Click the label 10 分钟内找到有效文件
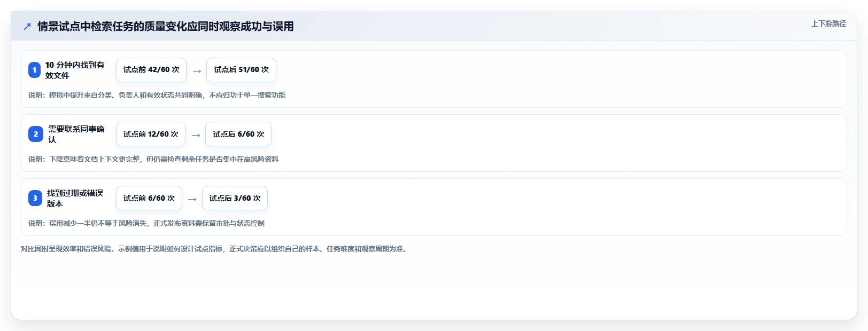This screenshot has width=868, height=331. (x=75, y=70)
